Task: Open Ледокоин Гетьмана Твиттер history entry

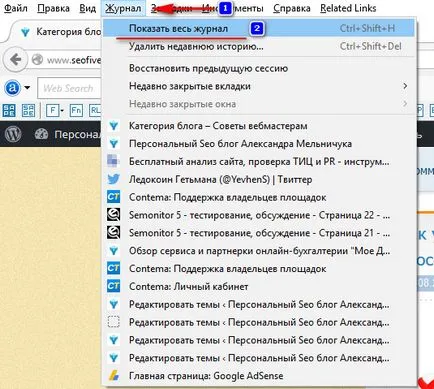Action: (x=259, y=179)
